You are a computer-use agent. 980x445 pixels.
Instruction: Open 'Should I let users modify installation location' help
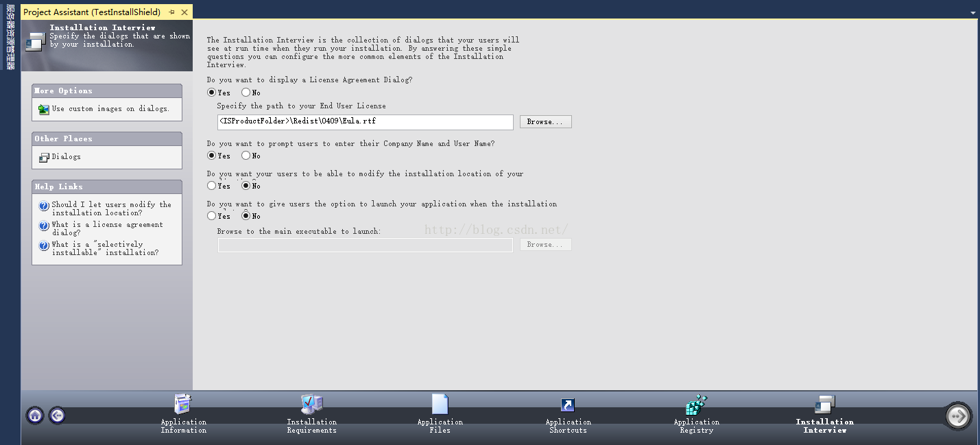[112, 209]
